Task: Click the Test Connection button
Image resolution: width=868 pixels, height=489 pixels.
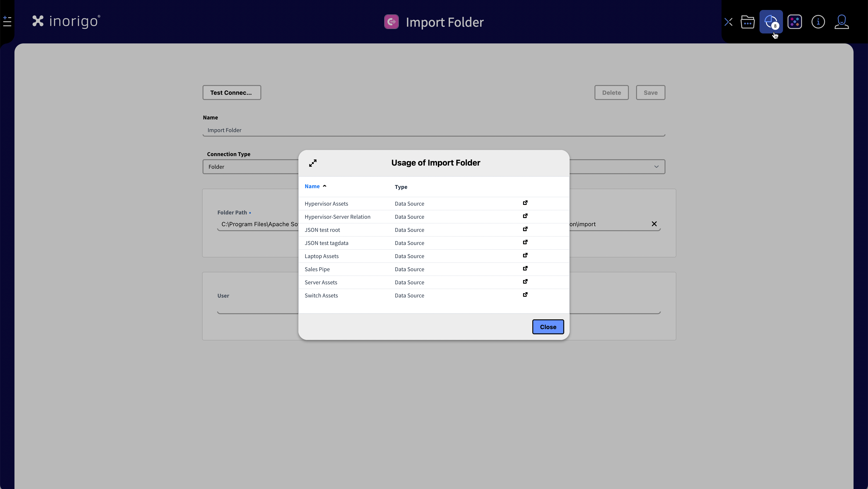Action: tap(231, 93)
